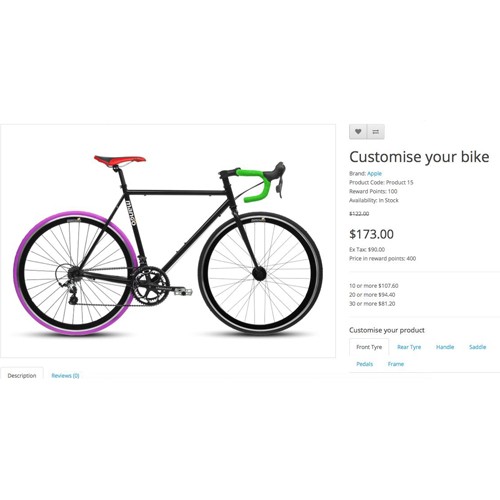Click the compare product arrows icon

coord(376,132)
